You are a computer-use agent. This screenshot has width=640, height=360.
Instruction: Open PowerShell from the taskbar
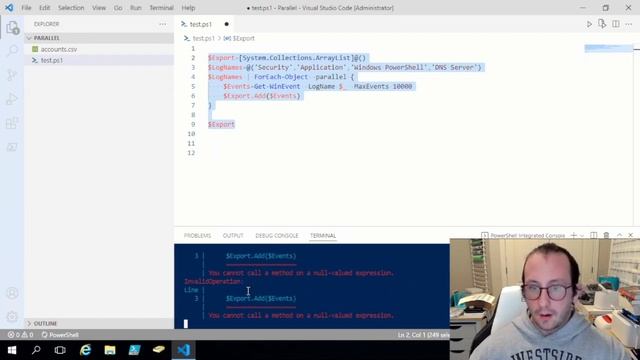tap(134, 350)
